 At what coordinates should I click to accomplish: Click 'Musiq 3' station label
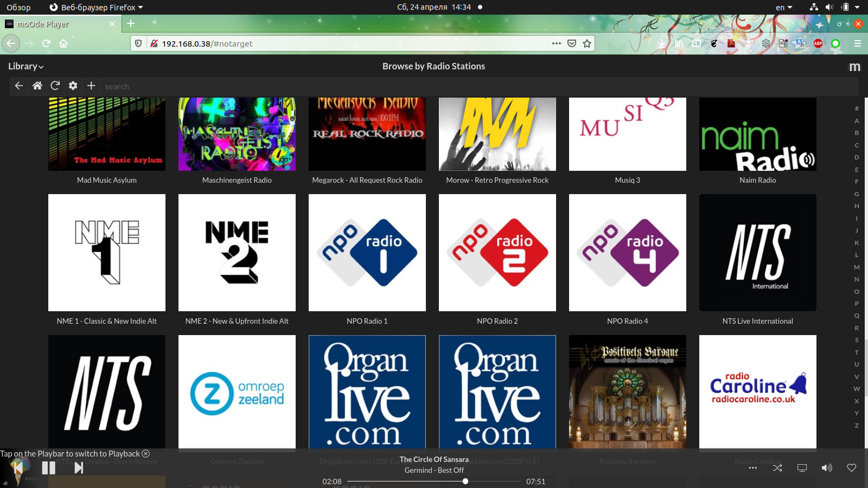[x=628, y=180]
